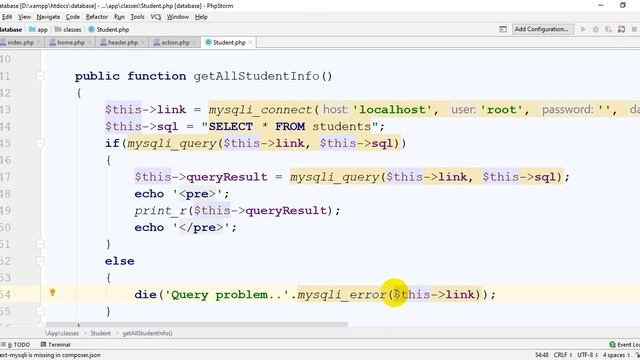Switch to the index.php tab
The image size is (640, 360).
coord(20,42)
